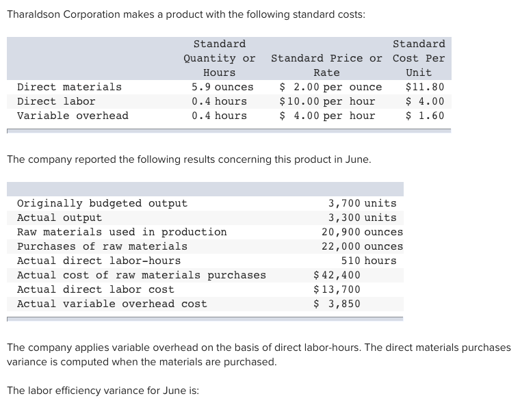The image size is (520, 420).
Task: Click the '$13,700' value
Action: [x=337, y=289]
